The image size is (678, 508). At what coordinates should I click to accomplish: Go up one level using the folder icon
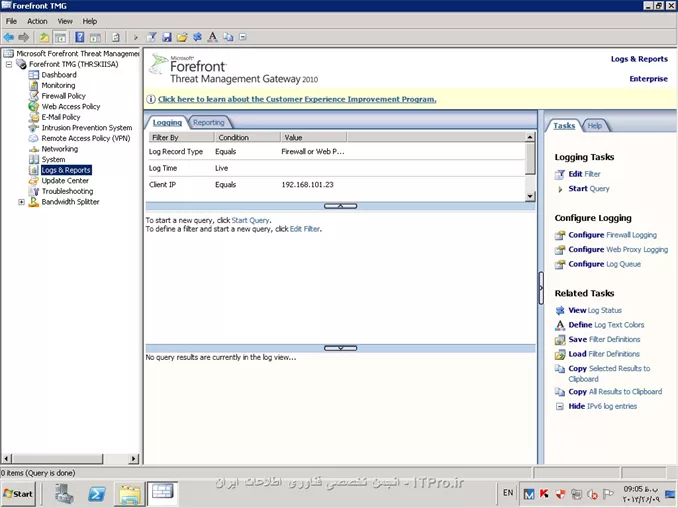(x=44, y=37)
